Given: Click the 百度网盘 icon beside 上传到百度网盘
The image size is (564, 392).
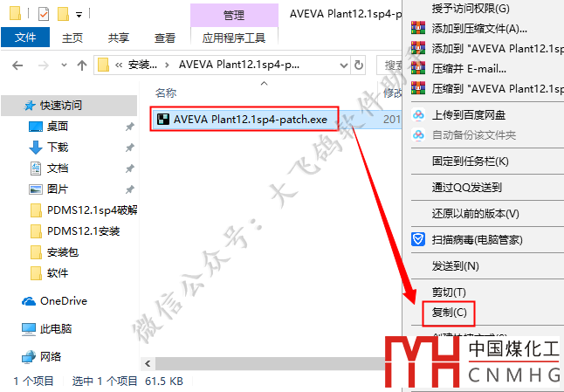Looking at the screenshot, I should pos(418,115).
